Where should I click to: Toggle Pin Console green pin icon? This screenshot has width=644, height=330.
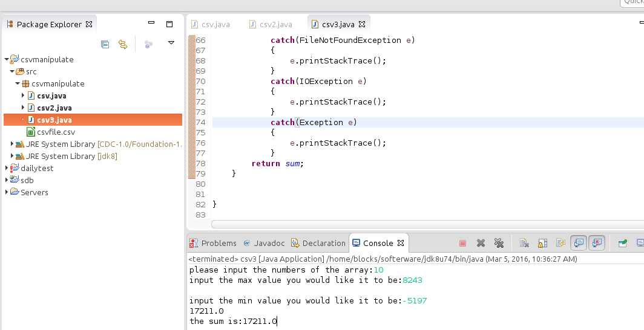[x=622, y=243]
